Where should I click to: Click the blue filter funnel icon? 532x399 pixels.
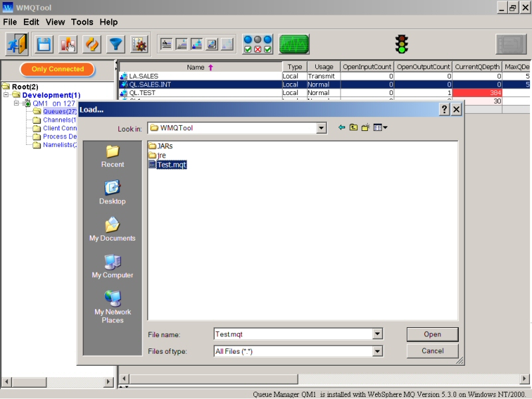tap(116, 45)
